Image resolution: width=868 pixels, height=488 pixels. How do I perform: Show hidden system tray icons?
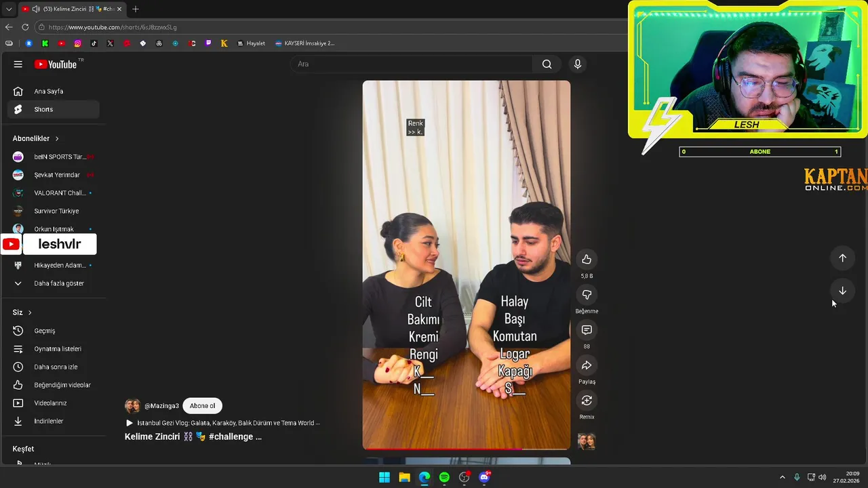[x=782, y=477]
